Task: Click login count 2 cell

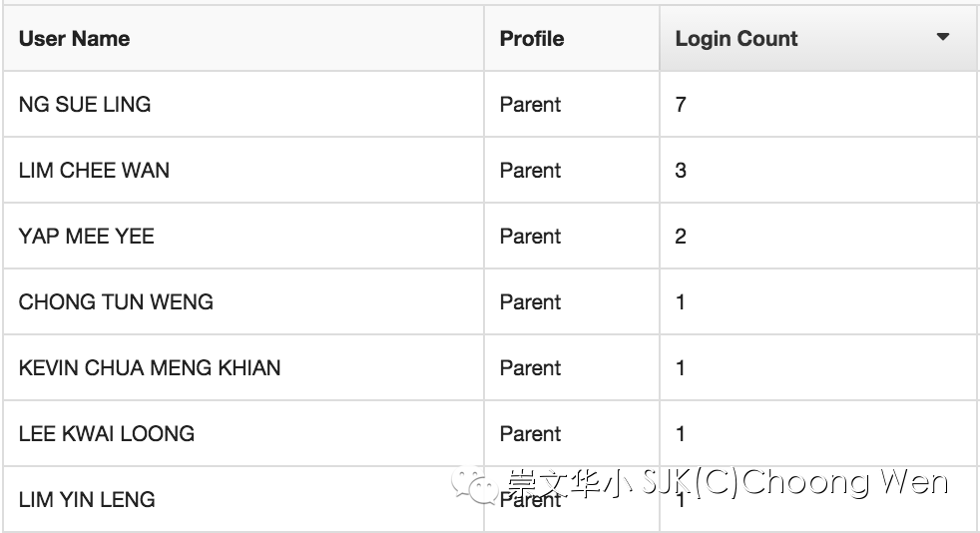Action: [x=818, y=236]
